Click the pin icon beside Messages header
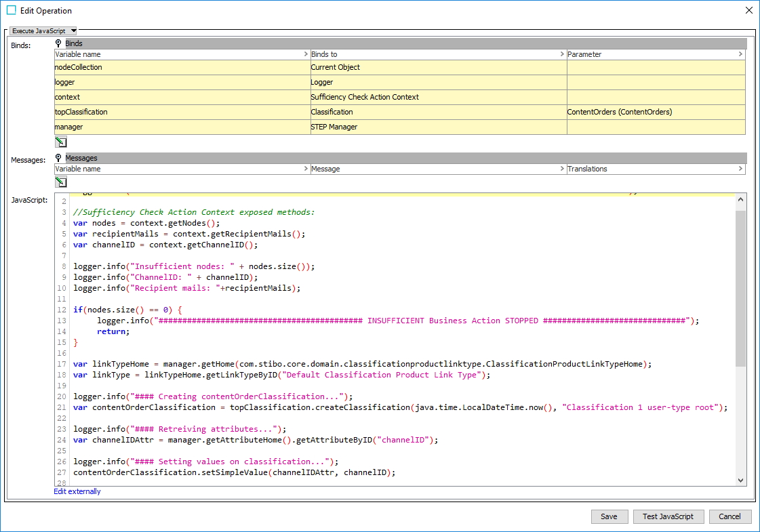Viewport: 760px width, 532px height. pos(59,158)
